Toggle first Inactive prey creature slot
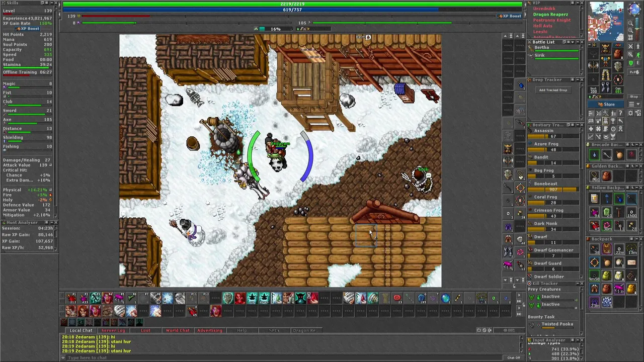The image size is (644, 362). click(x=551, y=297)
